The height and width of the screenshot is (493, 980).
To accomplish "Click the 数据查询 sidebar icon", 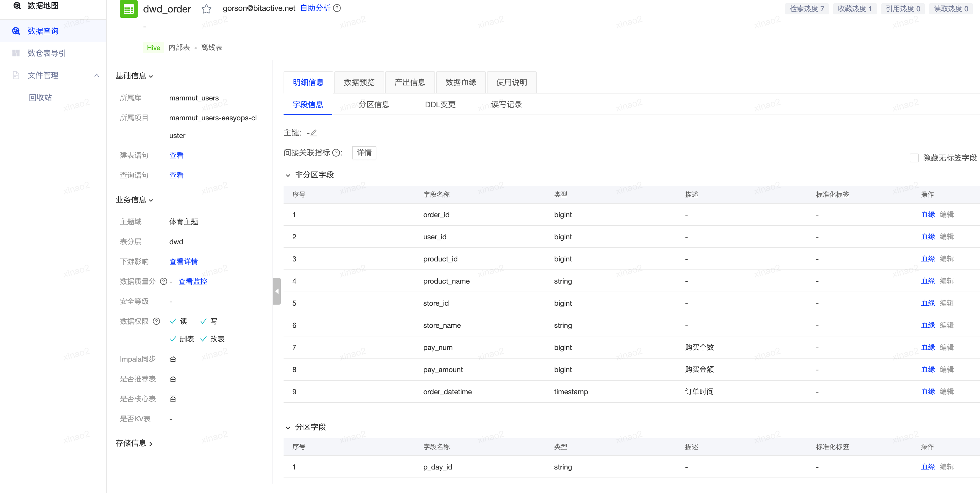I will point(16,31).
